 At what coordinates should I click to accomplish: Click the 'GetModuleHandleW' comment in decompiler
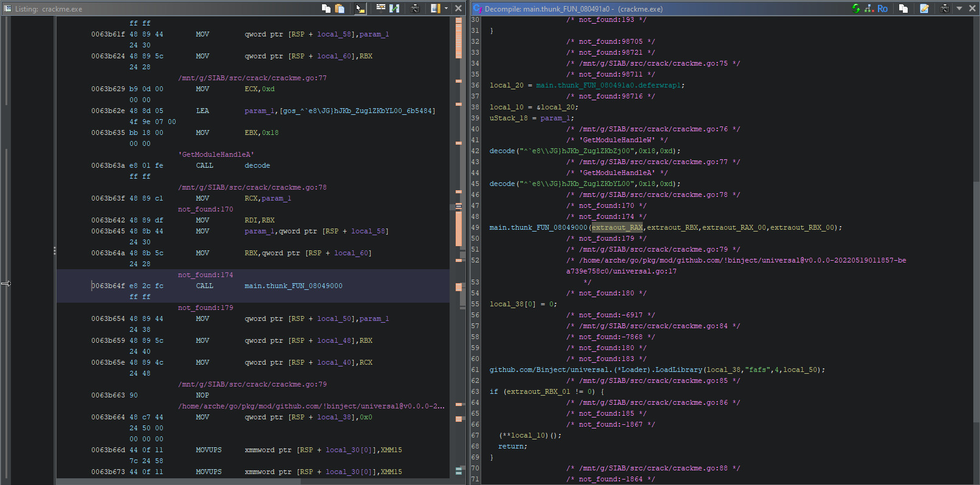tap(617, 140)
